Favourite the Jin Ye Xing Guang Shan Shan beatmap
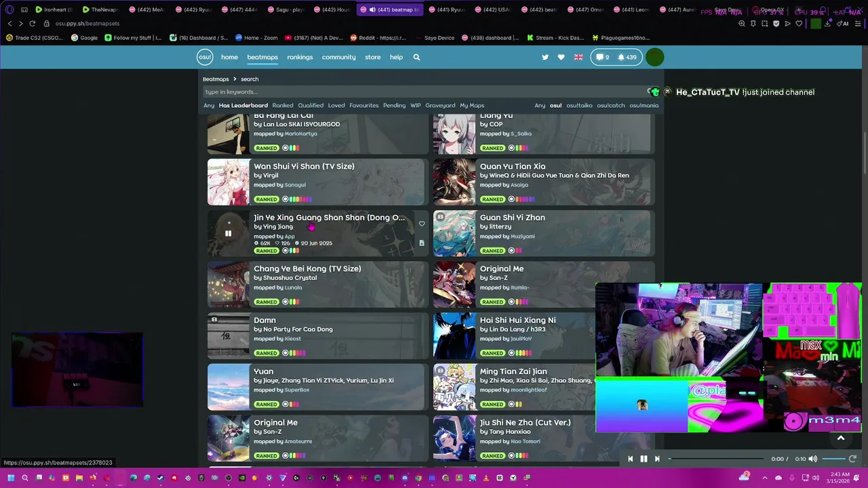 (x=422, y=224)
